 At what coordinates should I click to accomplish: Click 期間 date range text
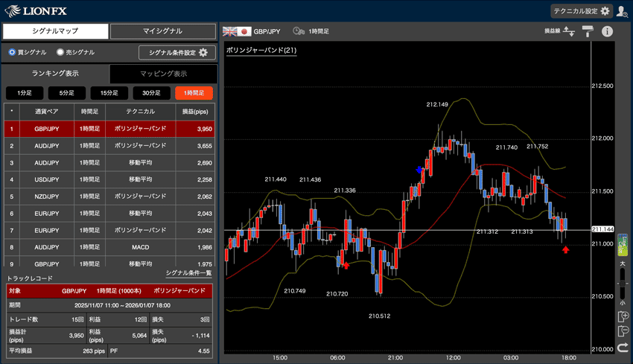tap(122, 305)
